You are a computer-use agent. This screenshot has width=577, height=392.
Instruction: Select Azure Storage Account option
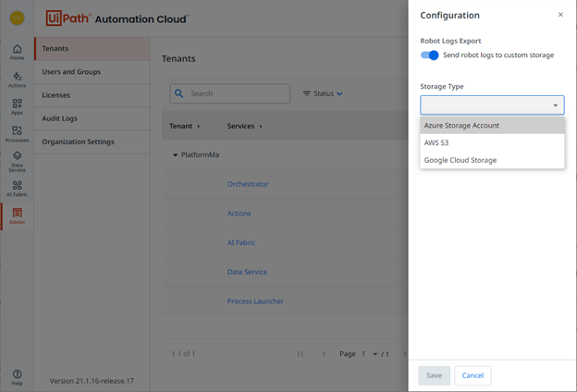[x=492, y=126]
